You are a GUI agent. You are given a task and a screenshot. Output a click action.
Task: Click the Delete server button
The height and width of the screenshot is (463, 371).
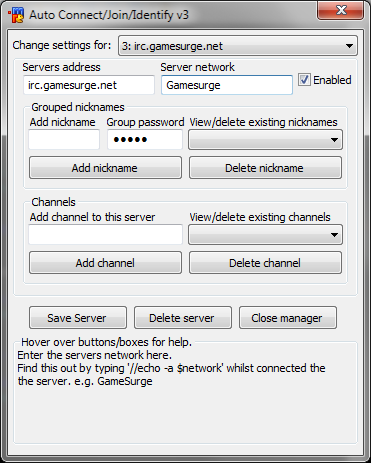tap(183, 318)
